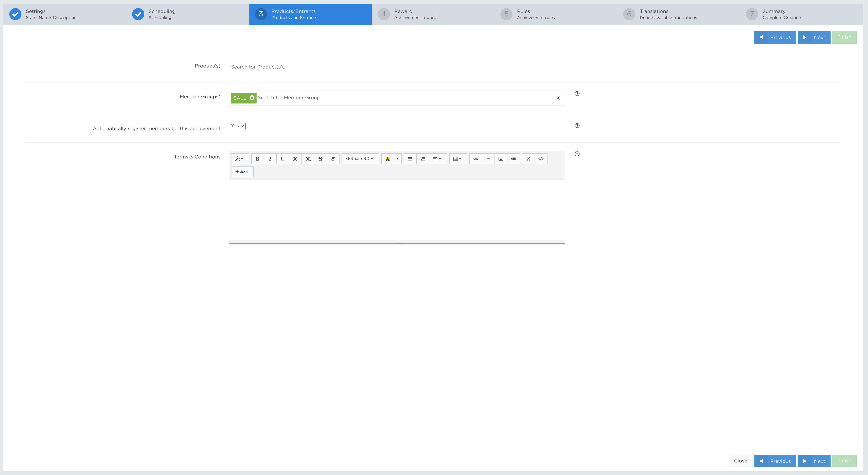Insert an unordered bullet list

410,158
